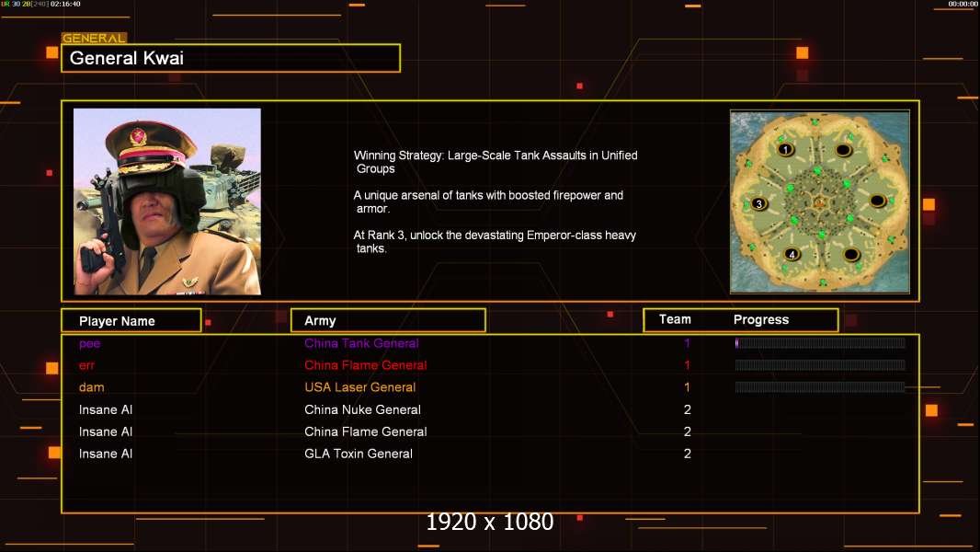Click team number 1 in dam's row
The height and width of the screenshot is (552, 980).
(687, 387)
